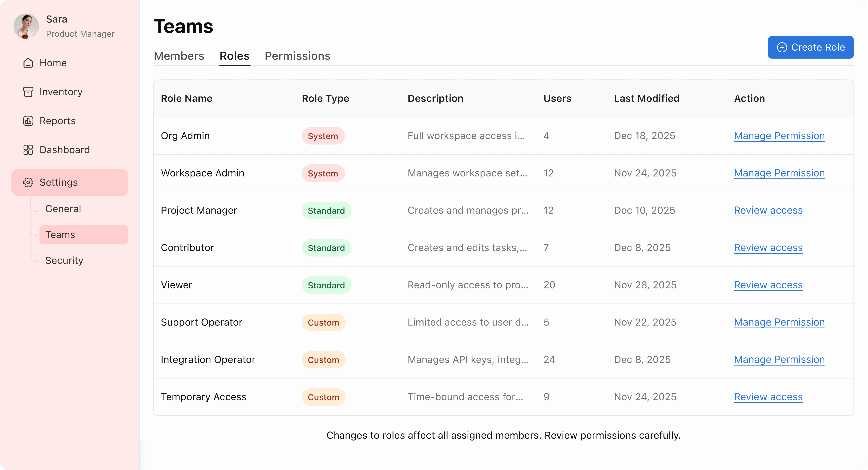Click Review access for Project Manager
The image size is (868, 470).
coord(768,211)
